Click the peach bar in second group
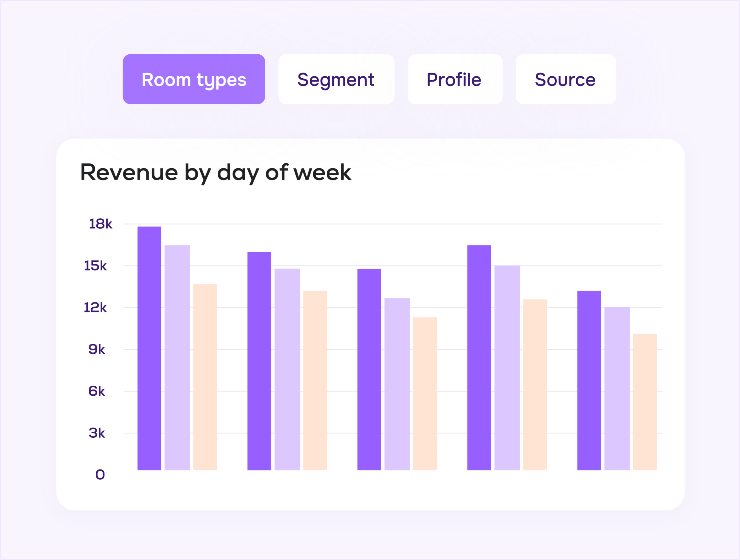This screenshot has height=560, width=740. pos(315,380)
